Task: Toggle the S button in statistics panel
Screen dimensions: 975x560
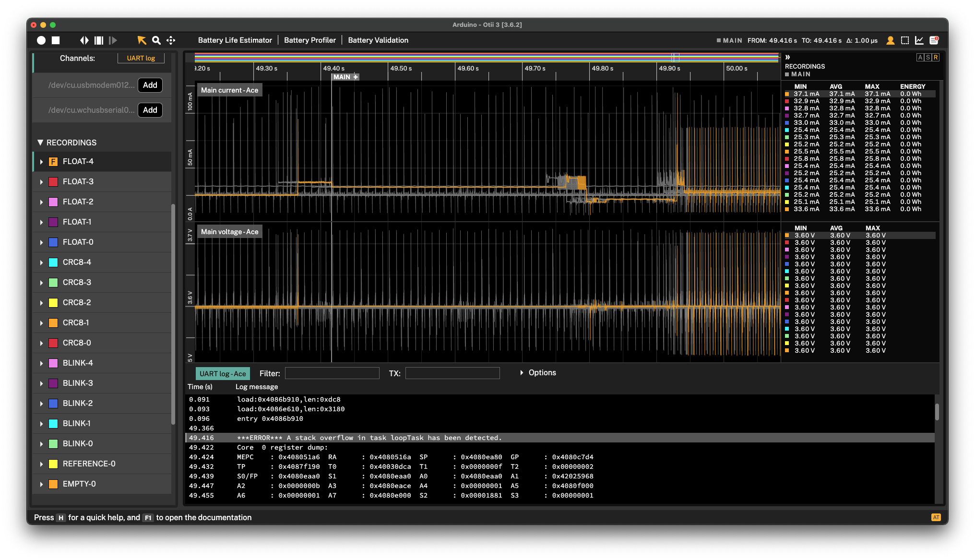Action: (928, 58)
